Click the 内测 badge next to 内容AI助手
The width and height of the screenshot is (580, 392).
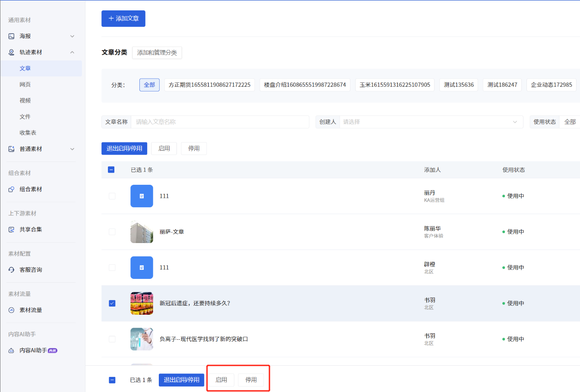[53, 351]
